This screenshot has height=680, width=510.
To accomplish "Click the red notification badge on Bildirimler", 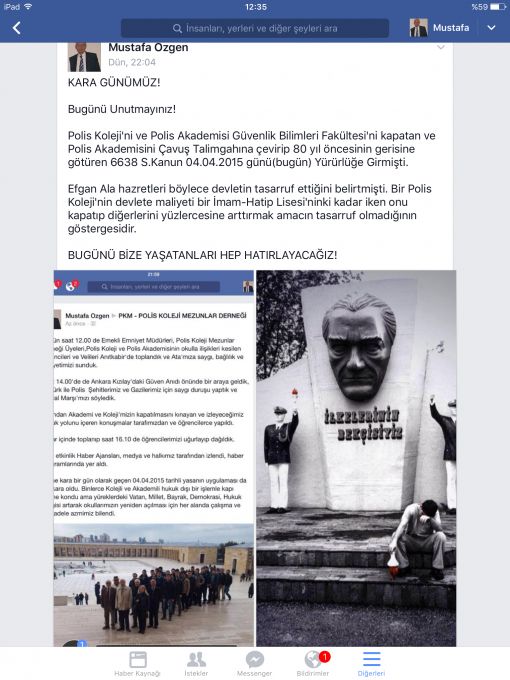I will pos(324,657).
